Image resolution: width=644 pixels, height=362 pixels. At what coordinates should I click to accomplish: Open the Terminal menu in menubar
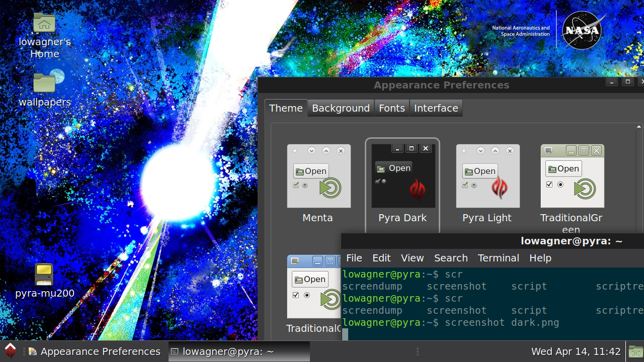[498, 258]
